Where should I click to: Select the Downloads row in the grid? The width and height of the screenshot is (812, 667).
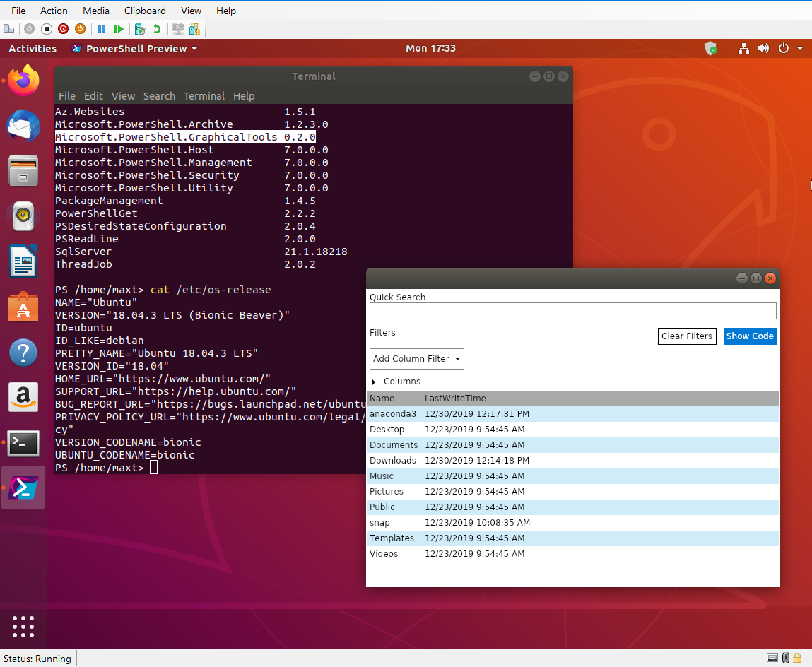(572, 461)
